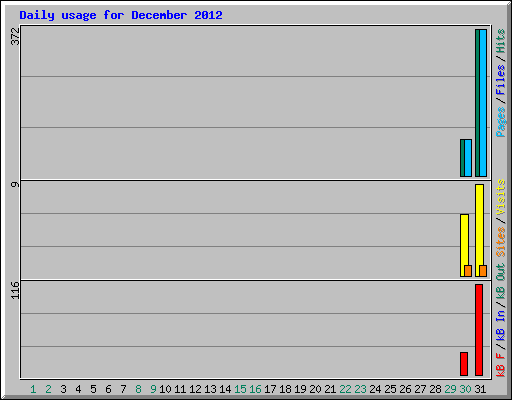
Task: Click the 'Hits' legend label
Action: 501,41
